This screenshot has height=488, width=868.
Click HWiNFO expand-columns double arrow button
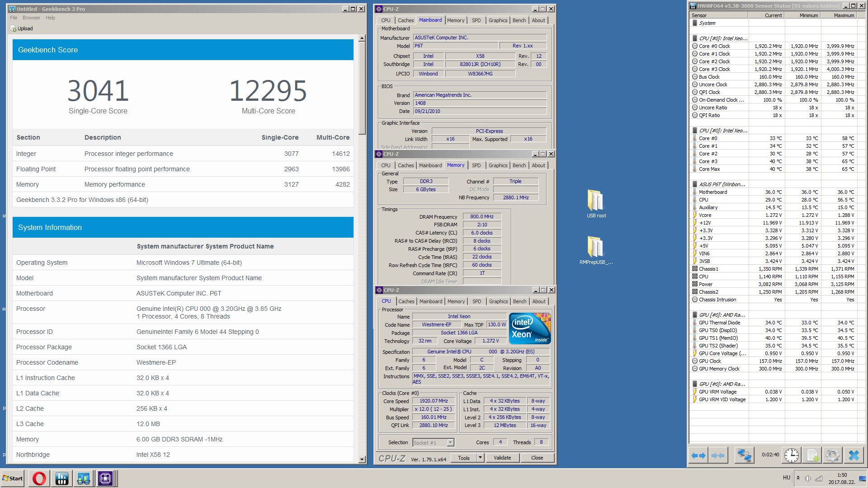698,455
